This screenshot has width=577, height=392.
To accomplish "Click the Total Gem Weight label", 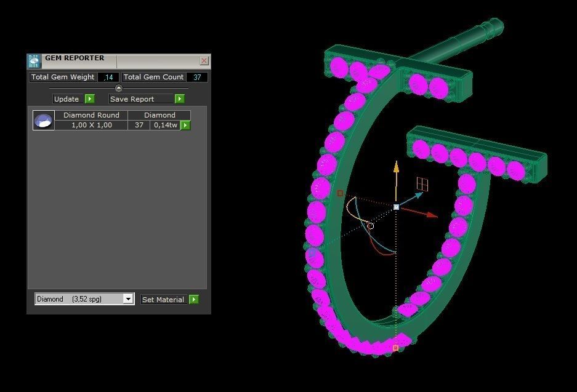I will [x=63, y=77].
